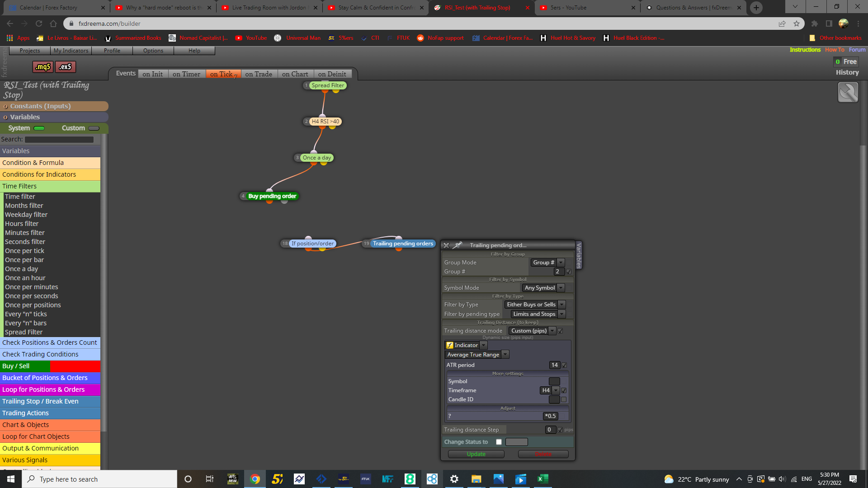This screenshot has width=868, height=488.
Task: Open the Symbol Mode dropdown
Action: (x=543, y=288)
